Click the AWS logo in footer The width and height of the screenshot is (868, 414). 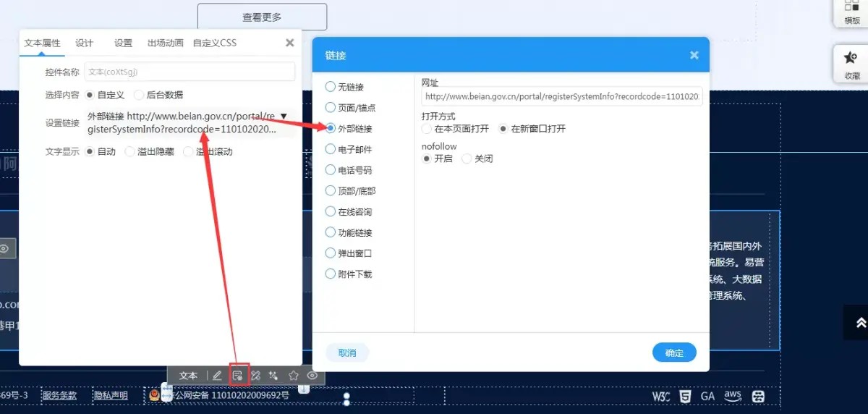[733, 396]
